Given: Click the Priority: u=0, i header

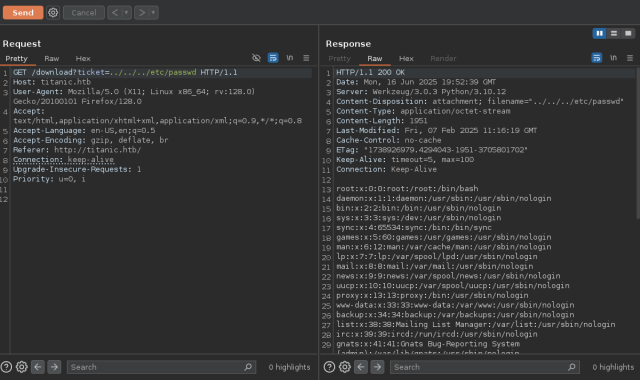Looking at the screenshot, I should tap(49, 179).
